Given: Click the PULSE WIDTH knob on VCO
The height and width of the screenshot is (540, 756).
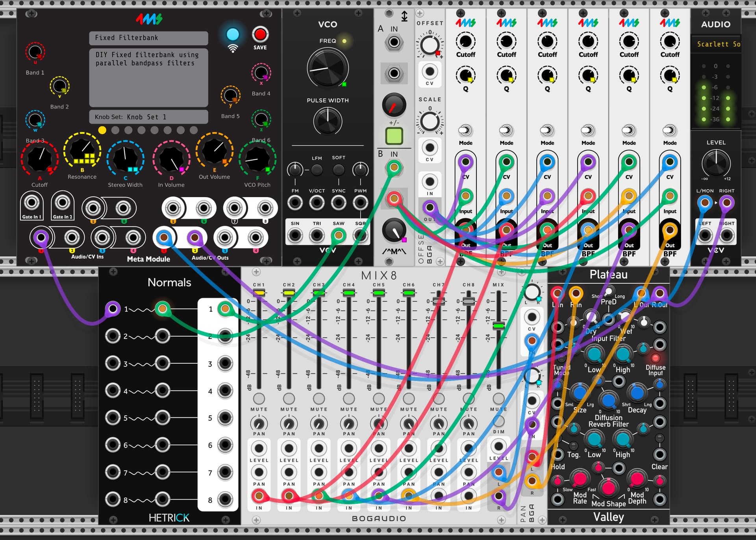Looking at the screenshot, I should pyautogui.click(x=327, y=121).
